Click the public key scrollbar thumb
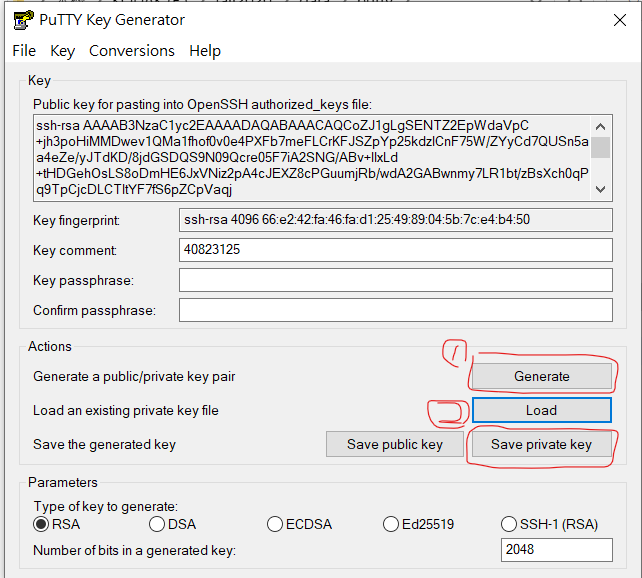The image size is (642, 578). tap(601, 147)
